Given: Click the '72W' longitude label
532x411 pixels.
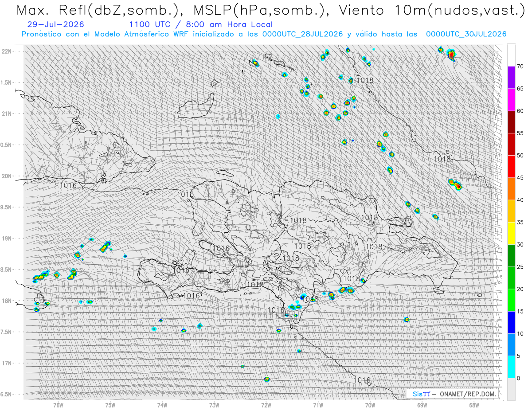Looking at the screenshot, I should [x=266, y=405].
